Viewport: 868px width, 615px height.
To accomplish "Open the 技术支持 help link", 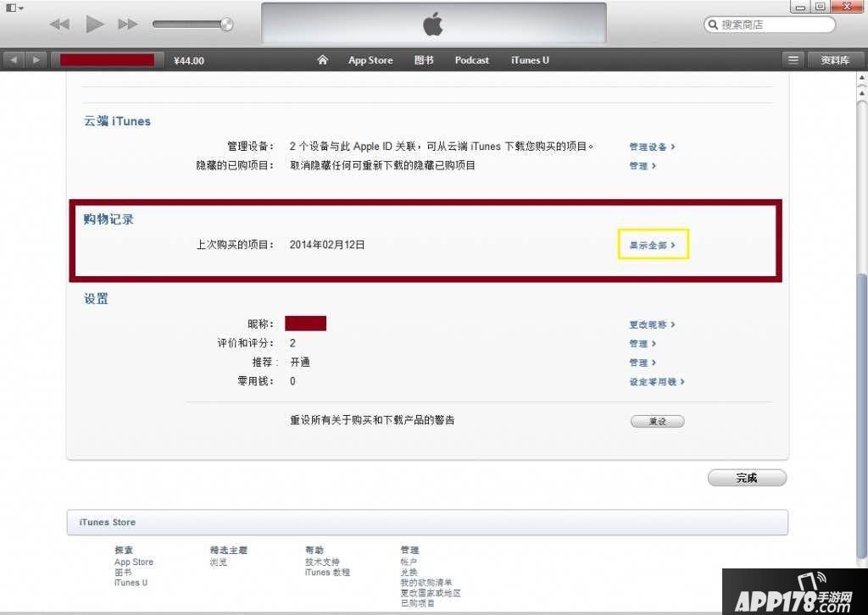I will (x=322, y=562).
